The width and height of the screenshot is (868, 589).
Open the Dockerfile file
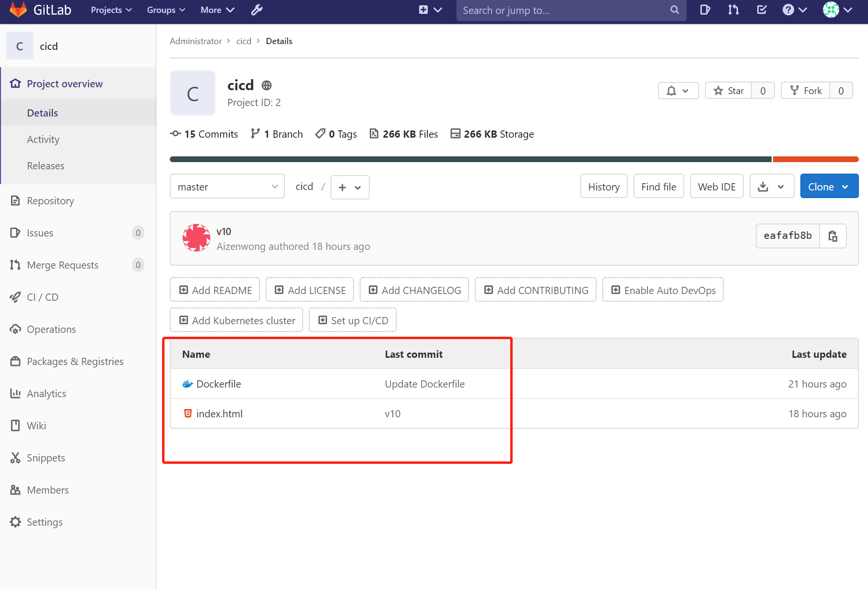(x=219, y=384)
